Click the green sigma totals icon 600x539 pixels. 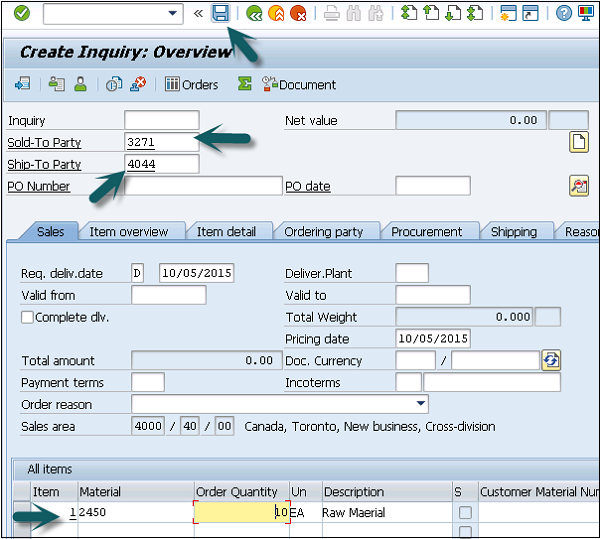click(244, 85)
